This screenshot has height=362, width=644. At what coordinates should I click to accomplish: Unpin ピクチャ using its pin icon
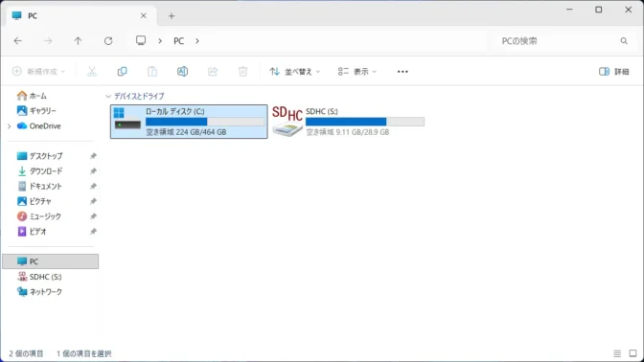point(93,201)
